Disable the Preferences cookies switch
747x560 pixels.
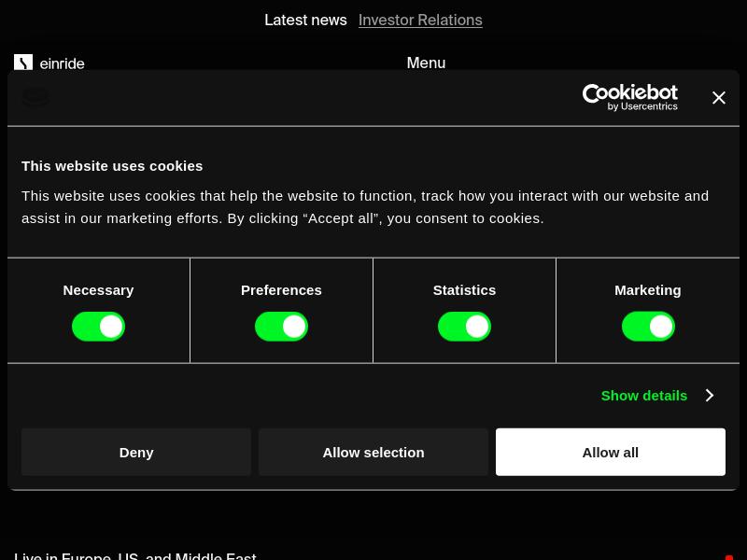tap(282, 327)
